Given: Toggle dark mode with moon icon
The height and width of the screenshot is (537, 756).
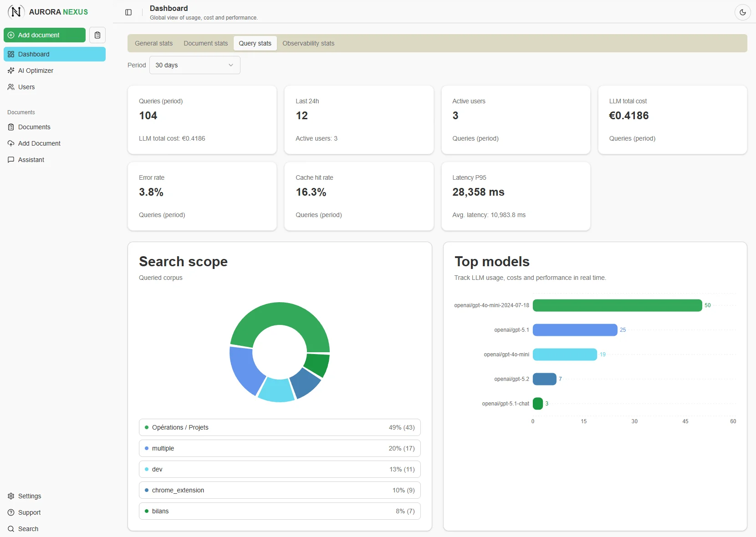Looking at the screenshot, I should coord(742,12).
